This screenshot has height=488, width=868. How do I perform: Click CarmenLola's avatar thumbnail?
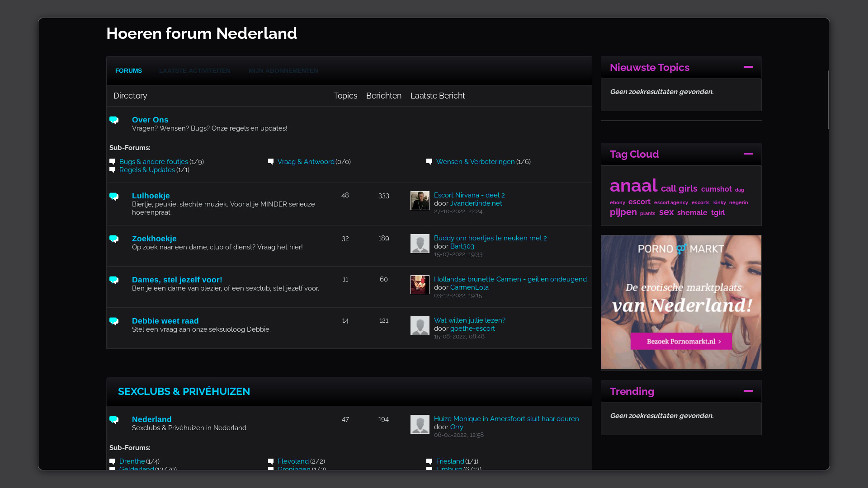point(420,285)
